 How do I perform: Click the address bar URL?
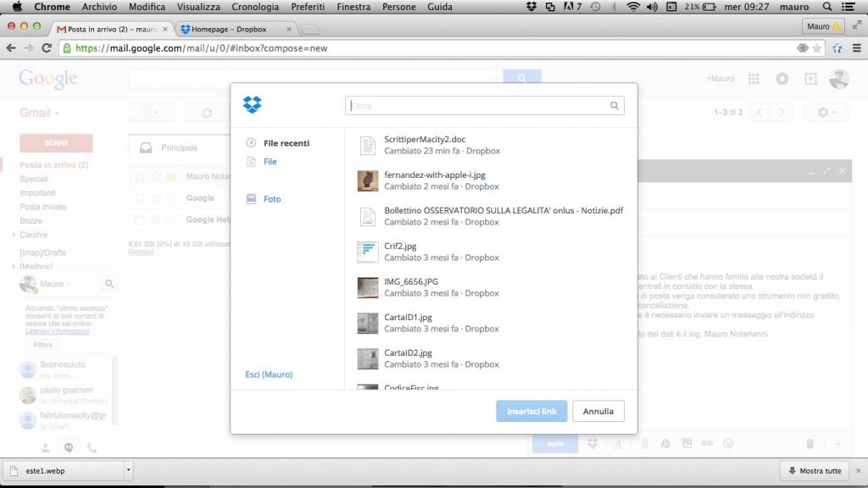(x=202, y=48)
